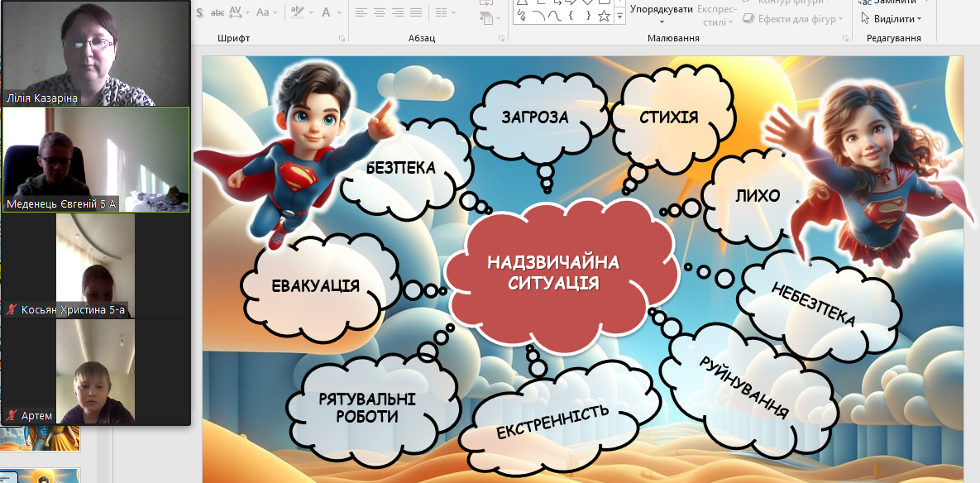This screenshot has width=980, height=483.
Task: Expand the font color dropdown arrow
Action: coord(339,12)
